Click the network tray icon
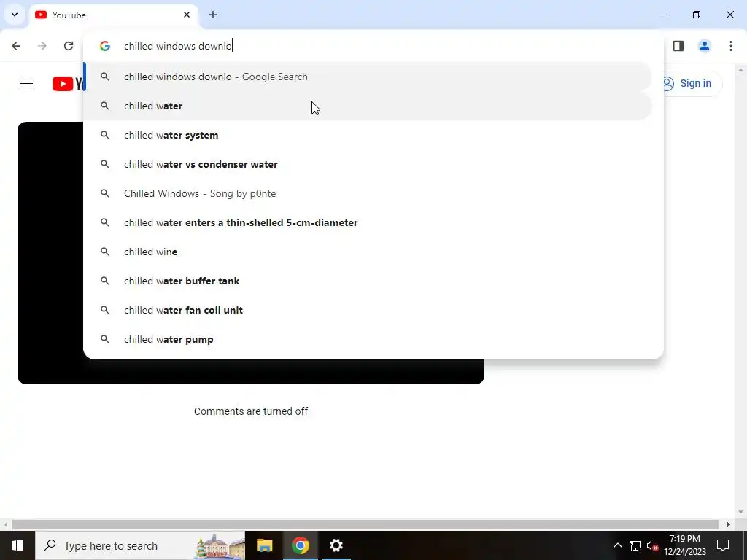Screen dimensions: 747x560 pos(635,545)
